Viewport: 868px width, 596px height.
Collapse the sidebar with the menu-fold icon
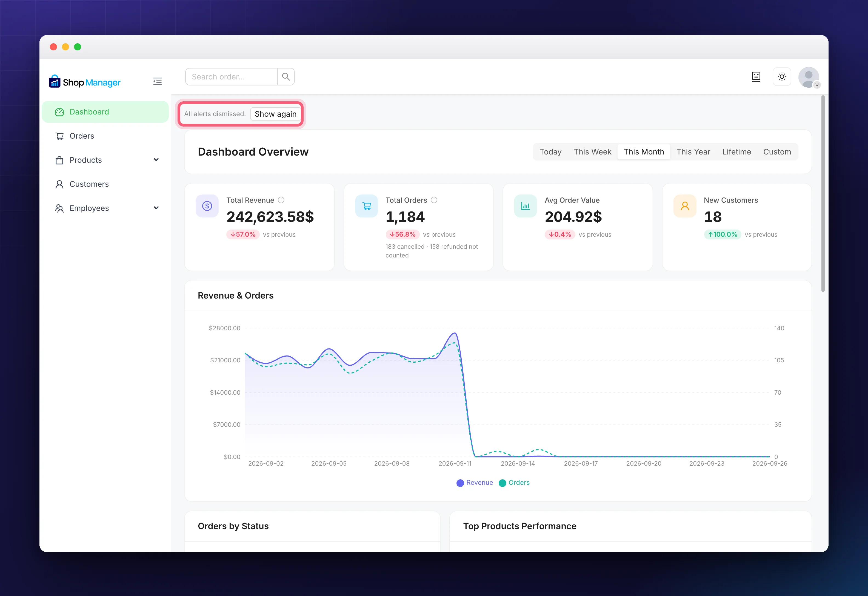click(x=157, y=81)
